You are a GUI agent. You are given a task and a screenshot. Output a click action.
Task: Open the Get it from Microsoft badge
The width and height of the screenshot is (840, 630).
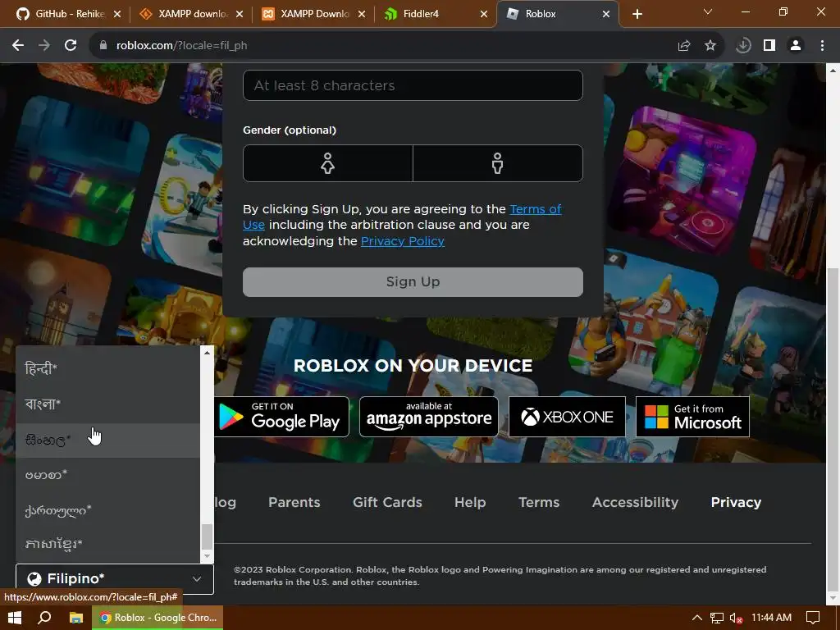[692, 417]
